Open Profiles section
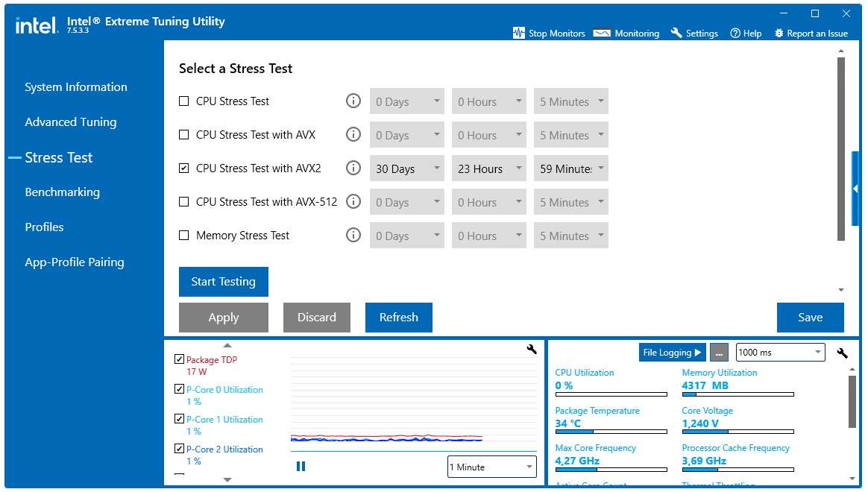The image size is (868, 492). point(44,227)
